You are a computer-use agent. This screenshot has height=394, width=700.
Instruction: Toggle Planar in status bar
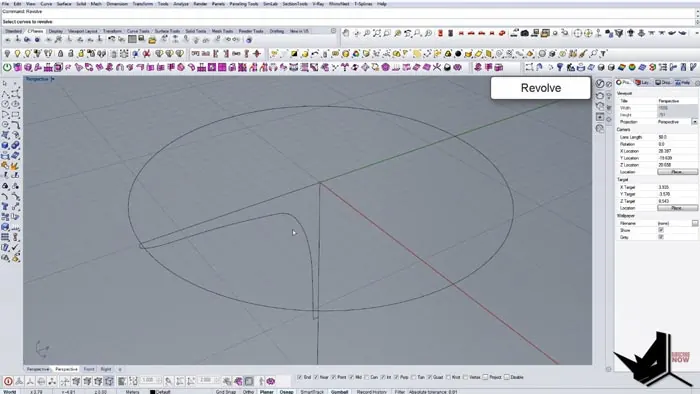[x=267, y=392]
